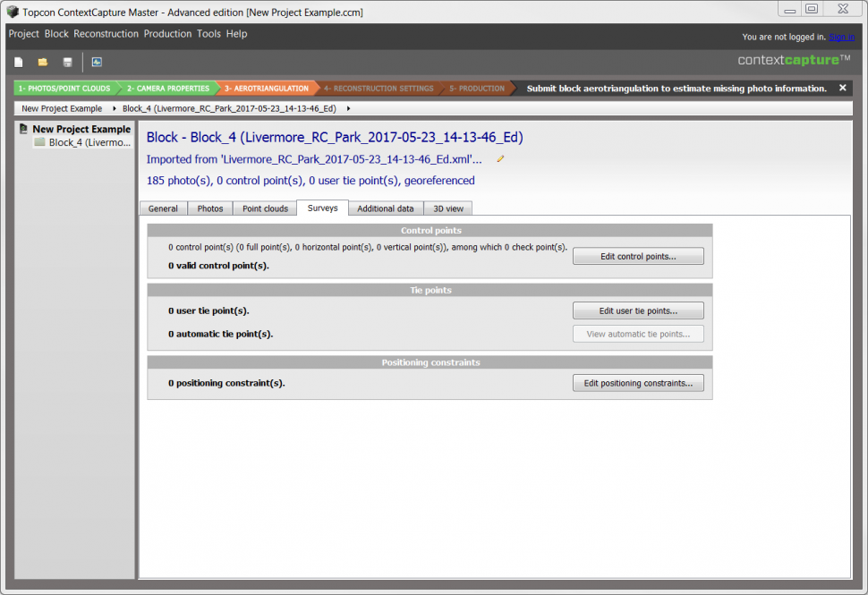Click the 'Submit block aerotriangulation' hint text
This screenshot has width=868, height=595.
tap(677, 89)
